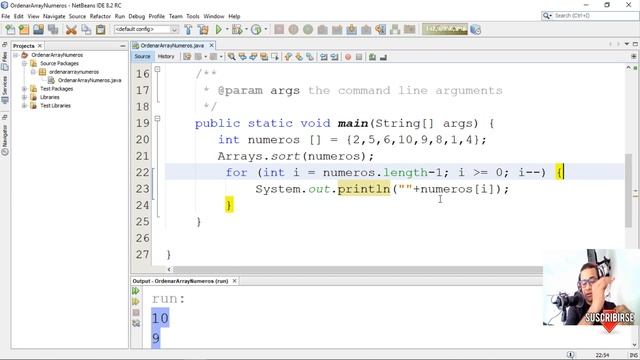Collapse the main method fold at line 19
The width and height of the screenshot is (640, 360).
click(157, 119)
